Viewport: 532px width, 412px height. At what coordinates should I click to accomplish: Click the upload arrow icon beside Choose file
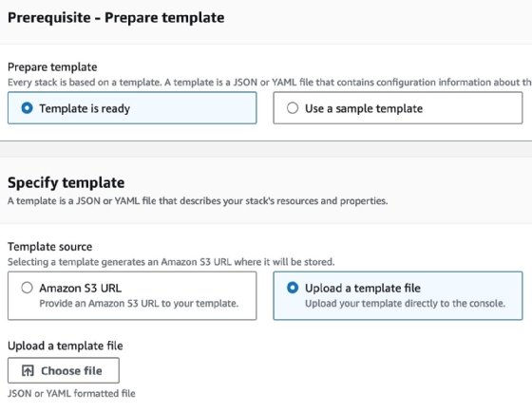click(x=28, y=370)
